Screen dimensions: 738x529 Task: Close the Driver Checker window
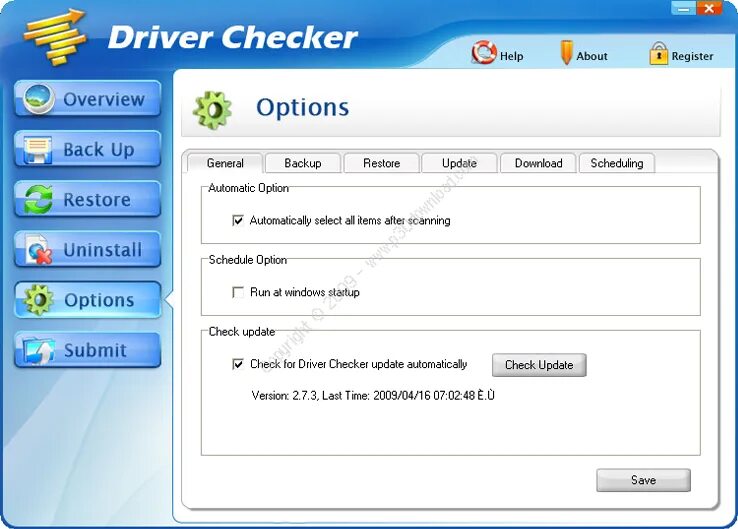pos(709,8)
